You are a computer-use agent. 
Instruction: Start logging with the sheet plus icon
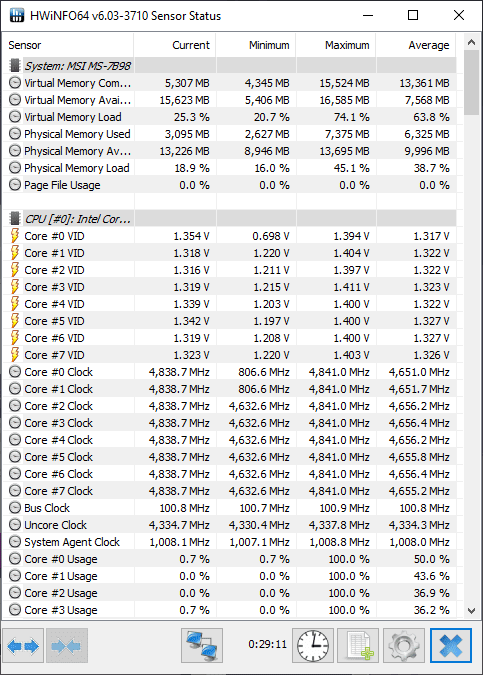click(358, 646)
